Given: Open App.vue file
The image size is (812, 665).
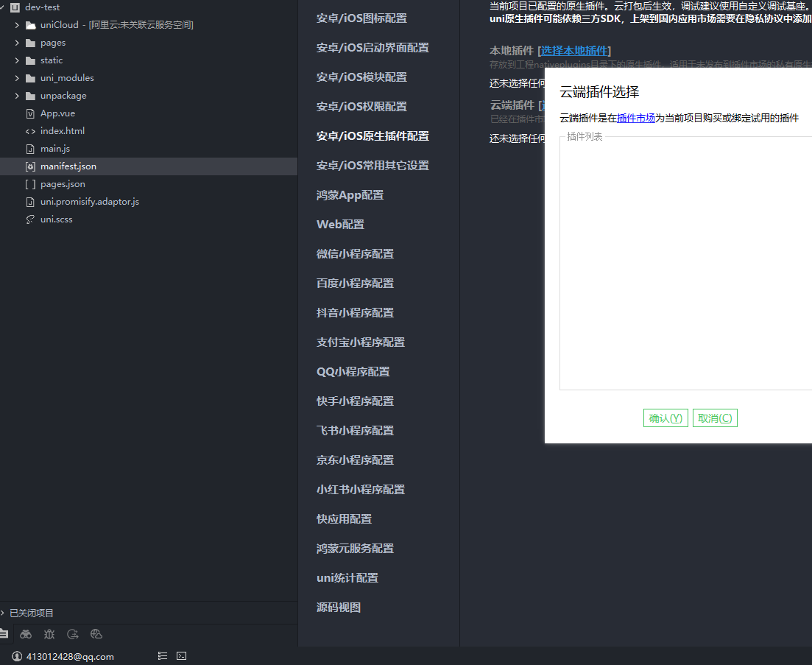Looking at the screenshot, I should coord(57,113).
